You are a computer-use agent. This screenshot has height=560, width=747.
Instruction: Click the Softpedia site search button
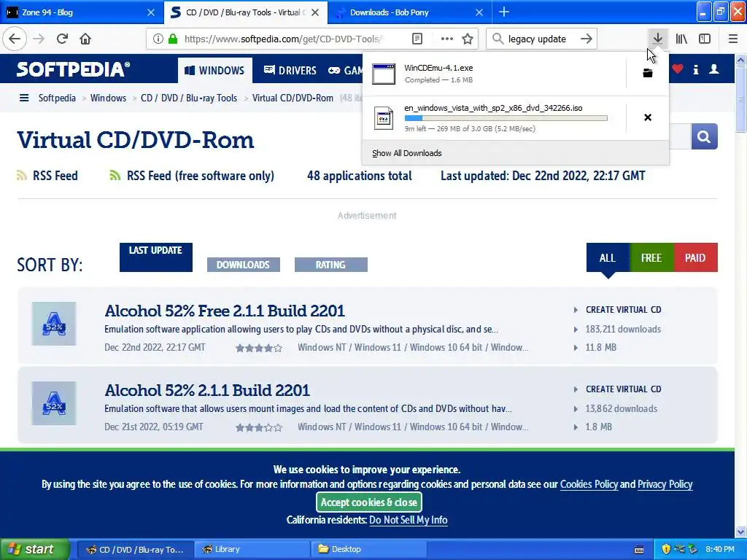(x=704, y=136)
